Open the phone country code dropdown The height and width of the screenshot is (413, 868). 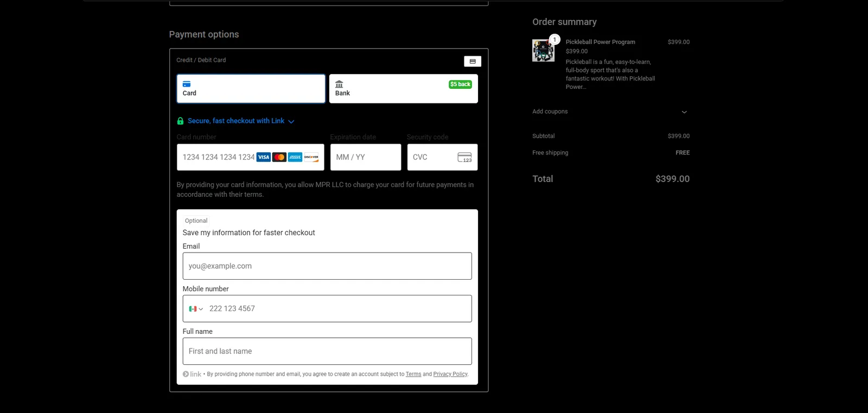click(x=196, y=309)
